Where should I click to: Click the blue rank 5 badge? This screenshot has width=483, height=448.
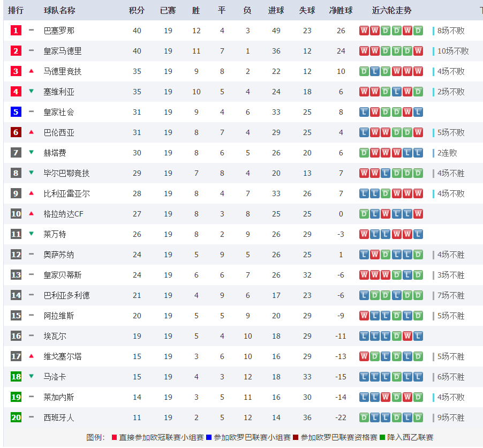pos(16,112)
